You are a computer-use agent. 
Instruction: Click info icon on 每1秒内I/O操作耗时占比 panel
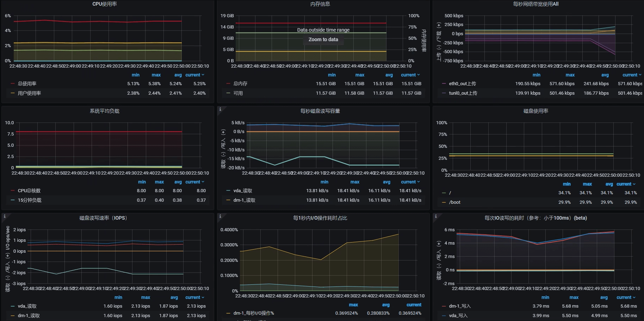(220, 216)
